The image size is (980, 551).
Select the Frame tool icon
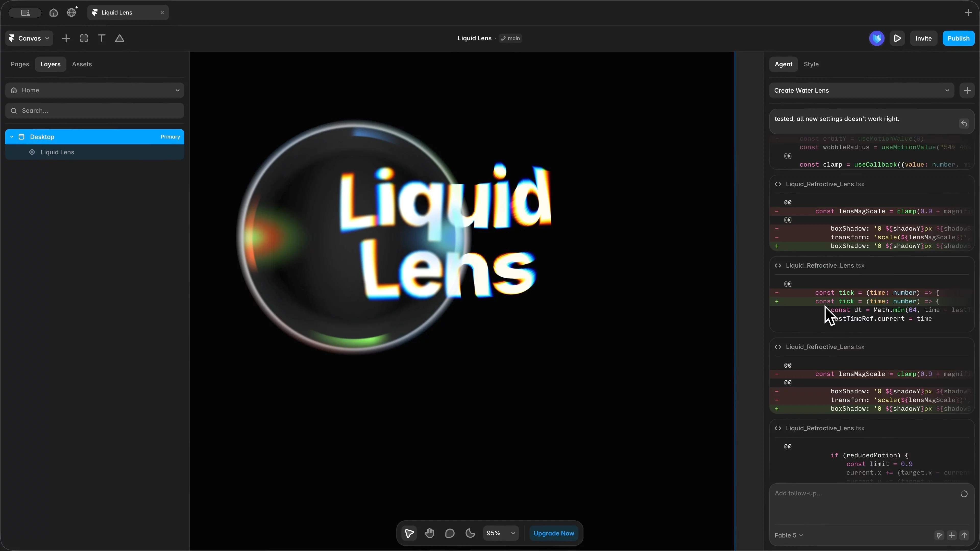tap(84, 39)
